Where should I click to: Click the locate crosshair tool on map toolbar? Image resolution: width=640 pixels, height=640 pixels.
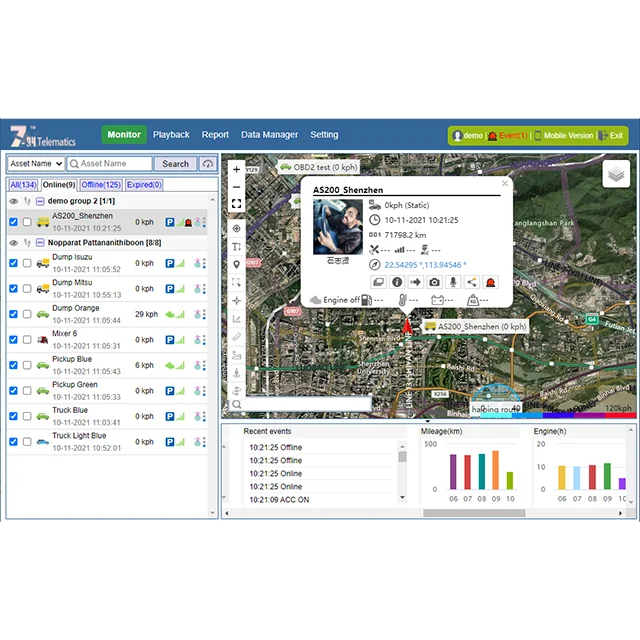[x=236, y=229]
